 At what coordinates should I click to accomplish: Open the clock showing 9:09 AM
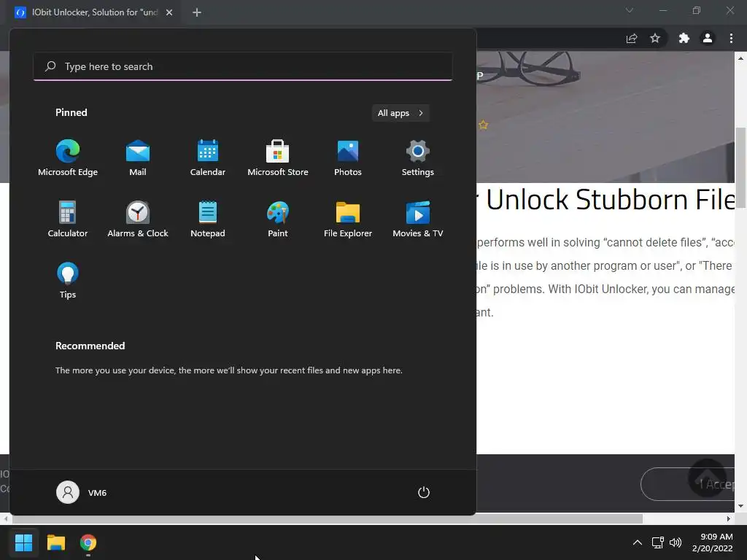pos(713,542)
